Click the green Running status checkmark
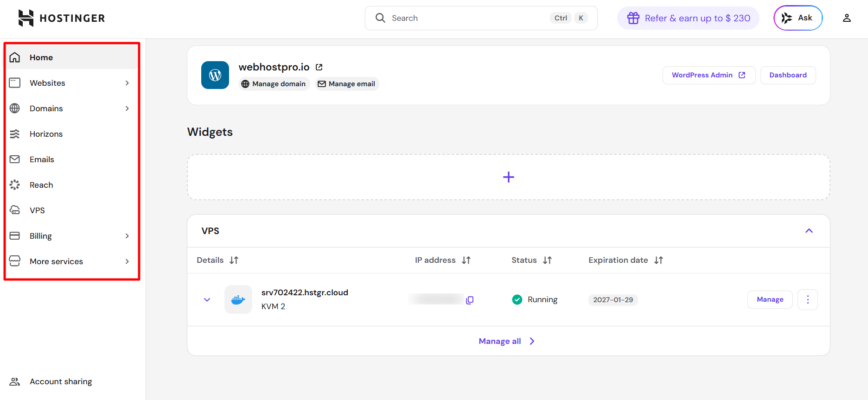Viewport: 868px width, 400px height. [x=517, y=299]
